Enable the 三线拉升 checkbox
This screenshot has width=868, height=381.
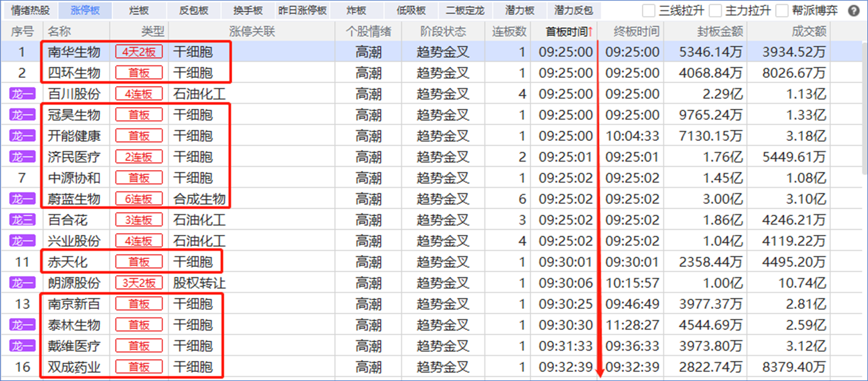pyautogui.click(x=648, y=11)
